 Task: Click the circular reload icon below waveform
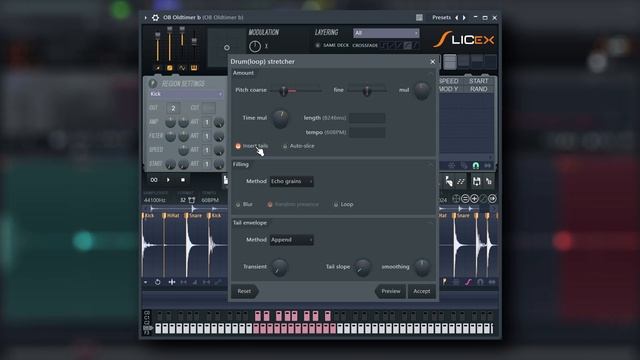(158, 282)
